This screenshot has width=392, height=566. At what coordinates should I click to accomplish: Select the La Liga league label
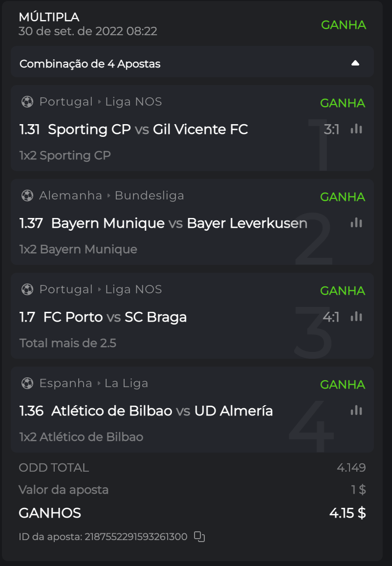pos(126,383)
